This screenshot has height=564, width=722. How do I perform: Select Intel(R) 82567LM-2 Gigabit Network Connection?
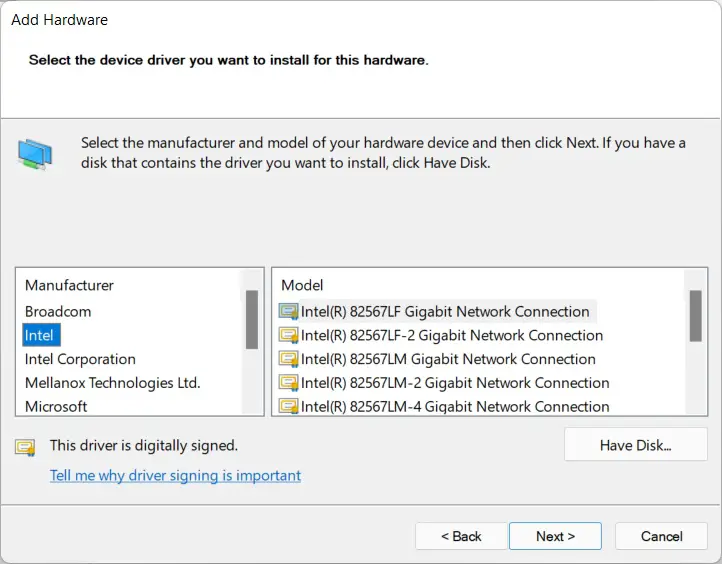tap(455, 383)
